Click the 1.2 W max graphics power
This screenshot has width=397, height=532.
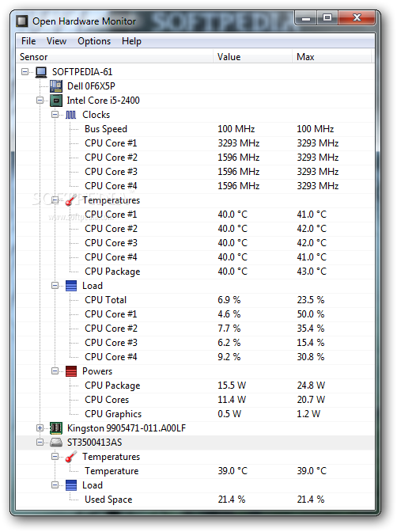(308, 414)
